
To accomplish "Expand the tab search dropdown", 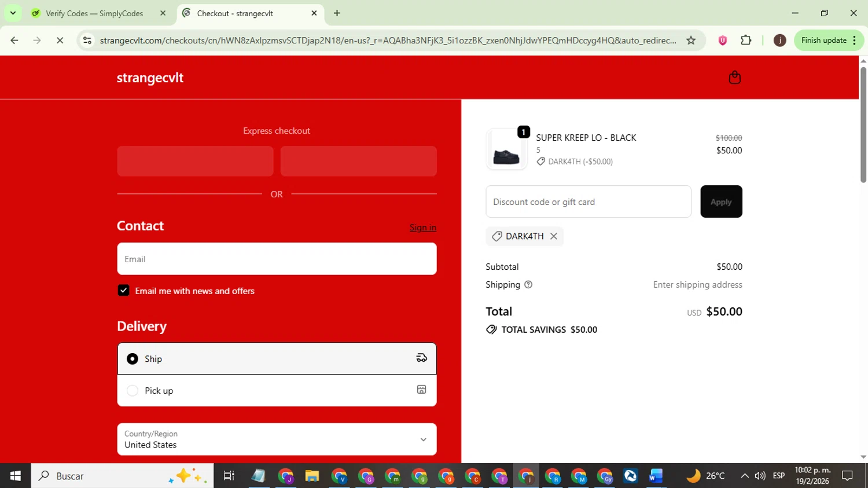I will pyautogui.click(x=13, y=13).
